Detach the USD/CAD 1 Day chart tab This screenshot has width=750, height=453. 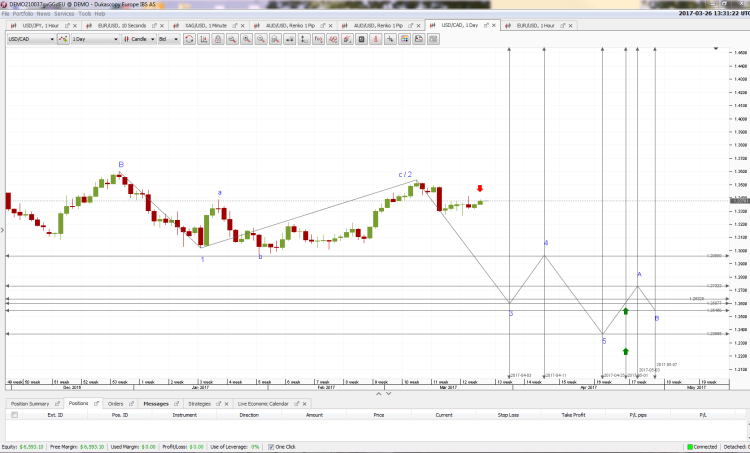(486, 25)
